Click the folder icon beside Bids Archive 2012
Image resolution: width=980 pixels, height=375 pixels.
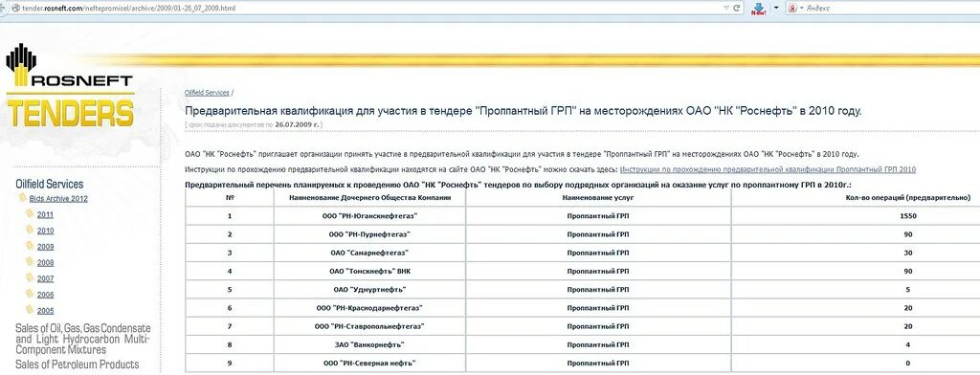coord(23,197)
